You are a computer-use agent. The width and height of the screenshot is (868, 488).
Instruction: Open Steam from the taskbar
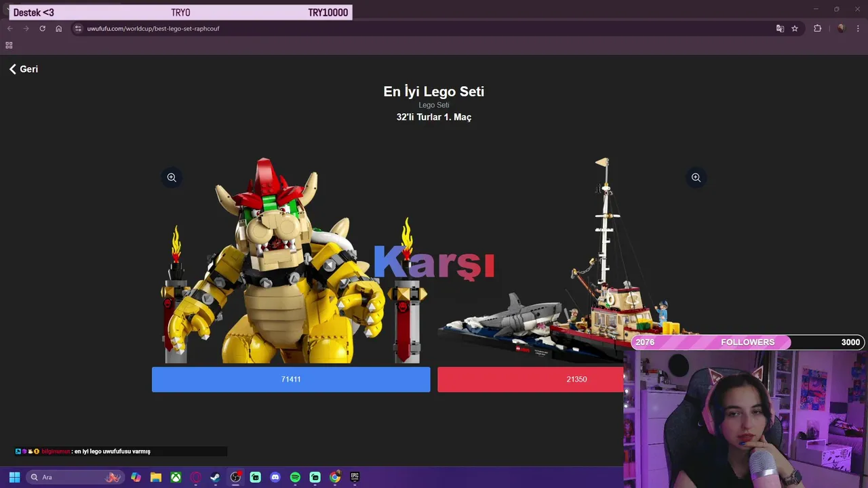pyautogui.click(x=215, y=477)
